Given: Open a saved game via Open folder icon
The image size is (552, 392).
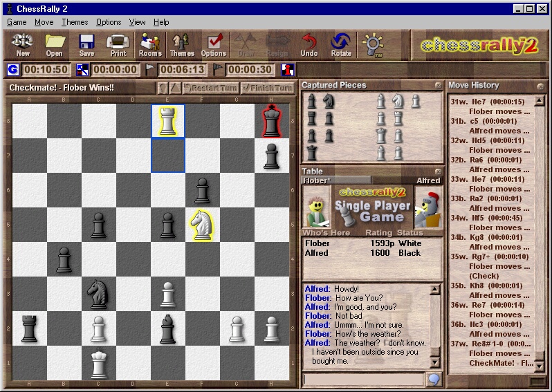Looking at the screenshot, I should 55,45.
